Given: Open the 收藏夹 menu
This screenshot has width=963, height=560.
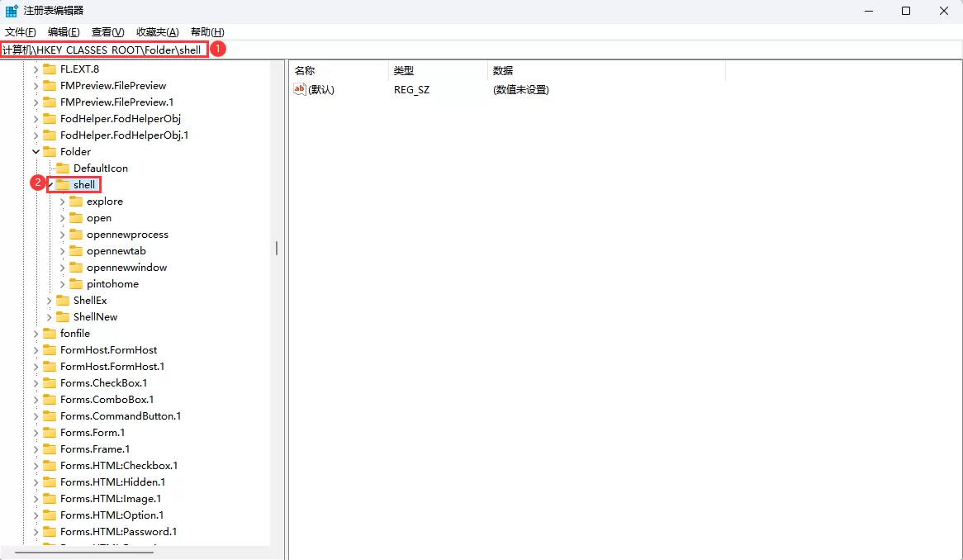Looking at the screenshot, I should (x=157, y=31).
